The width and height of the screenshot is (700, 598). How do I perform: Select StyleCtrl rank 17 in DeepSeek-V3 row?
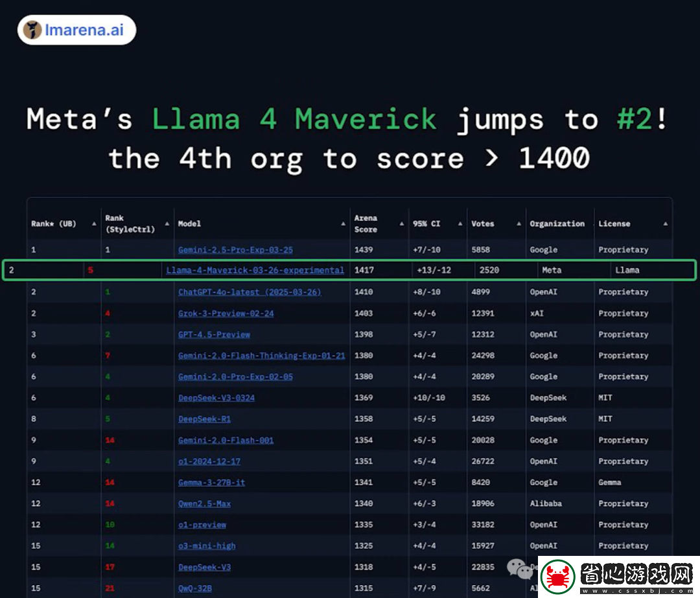click(110, 567)
